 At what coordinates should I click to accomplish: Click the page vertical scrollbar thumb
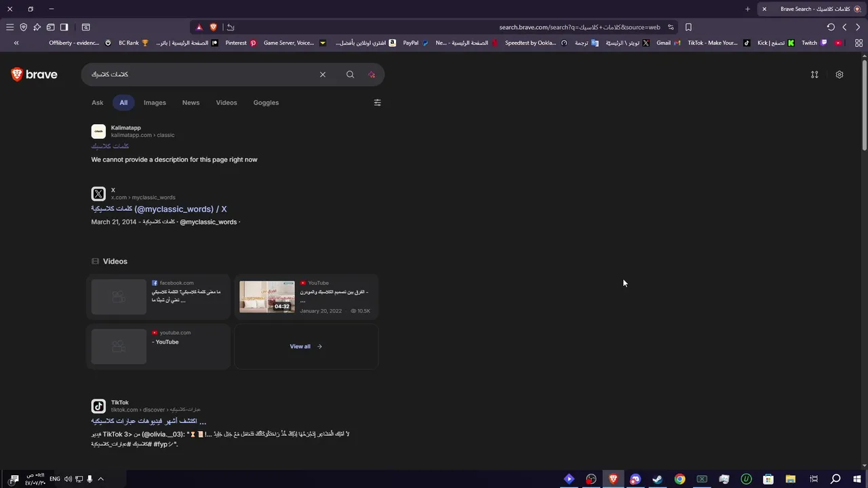tap(864, 105)
